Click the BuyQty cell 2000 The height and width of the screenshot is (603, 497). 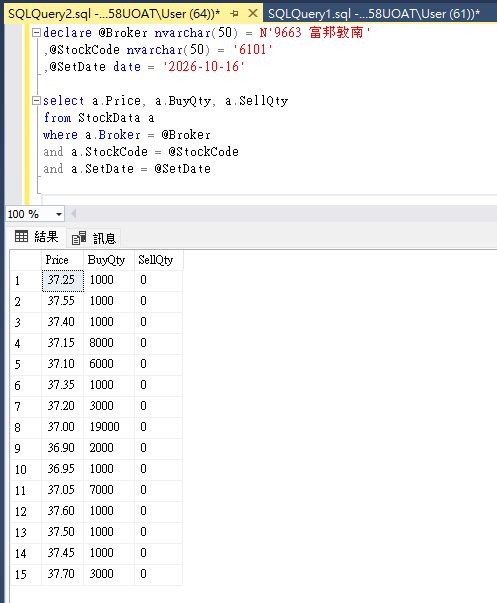click(x=109, y=448)
